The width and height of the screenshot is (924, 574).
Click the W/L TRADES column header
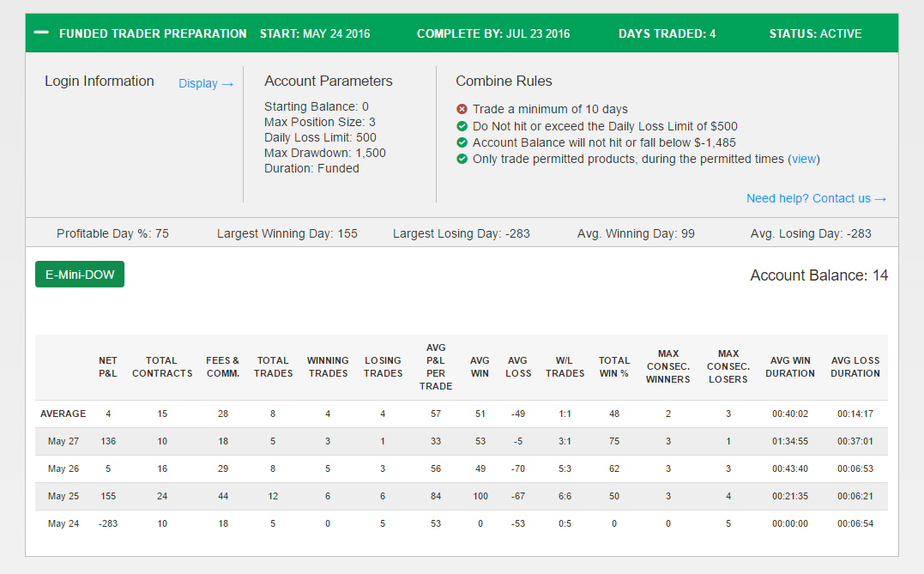coord(565,366)
